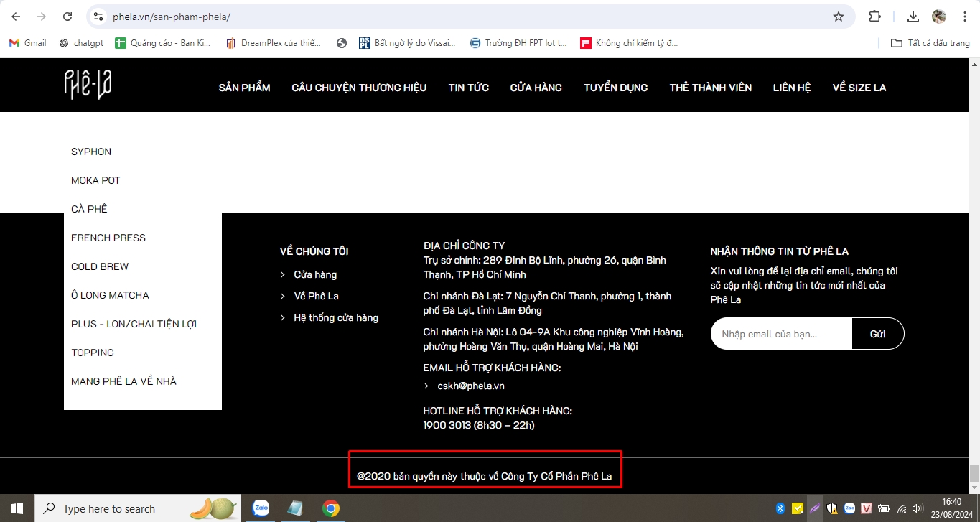The height and width of the screenshot is (522, 980).
Task: Click the Gửi subscribe button
Action: click(878, 333)
